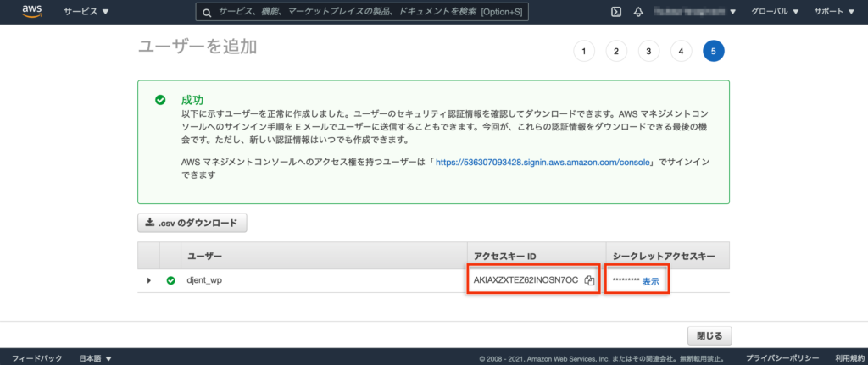This screenshot has height=365, width=868.
Task: Go to wizard step 4
Action: coord(681,52)
